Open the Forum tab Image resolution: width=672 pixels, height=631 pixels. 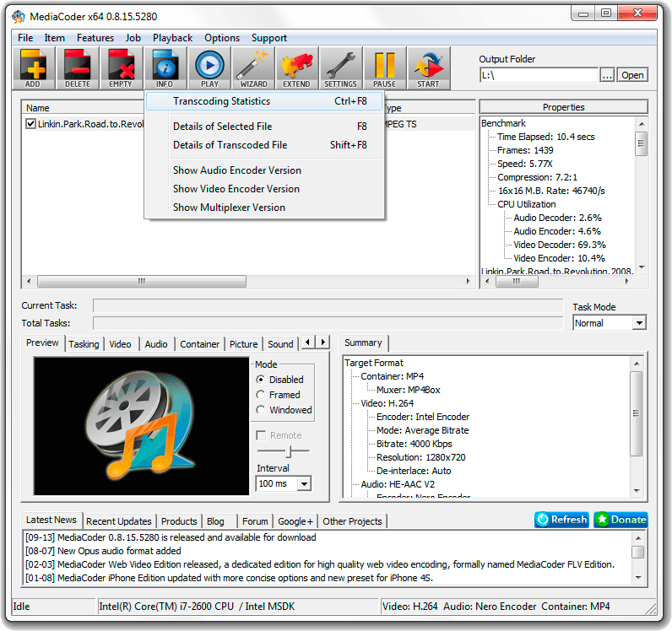(x=255, y=521)
